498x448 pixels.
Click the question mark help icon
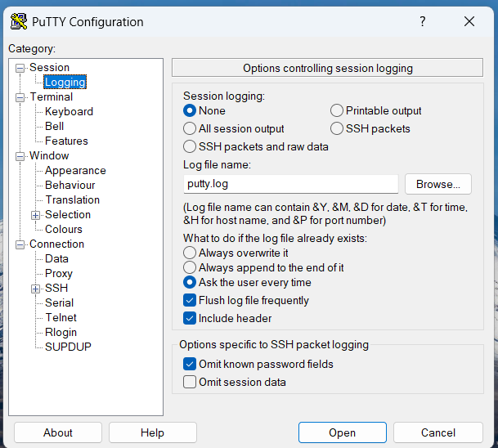pos(422,21)
